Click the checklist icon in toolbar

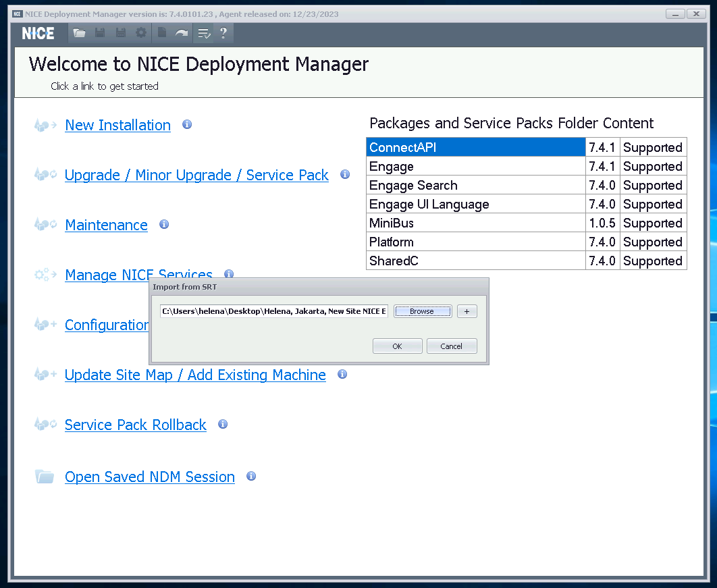coord(203,33)
